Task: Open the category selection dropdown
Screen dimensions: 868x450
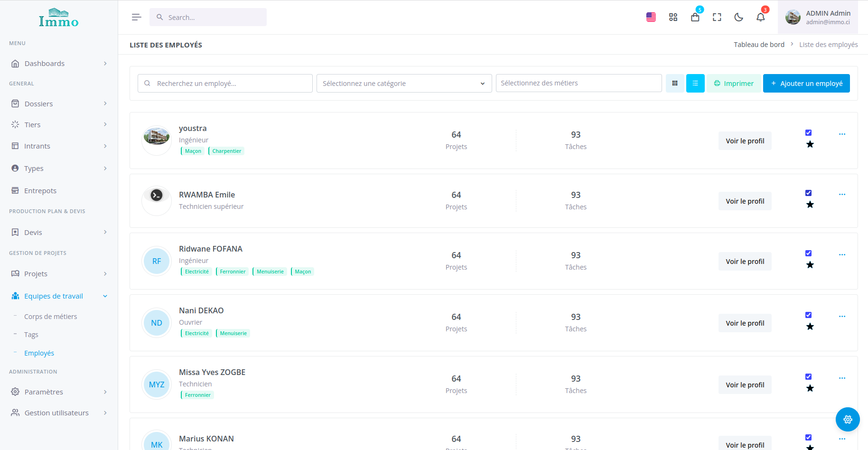Action: (x=404, y=84)
